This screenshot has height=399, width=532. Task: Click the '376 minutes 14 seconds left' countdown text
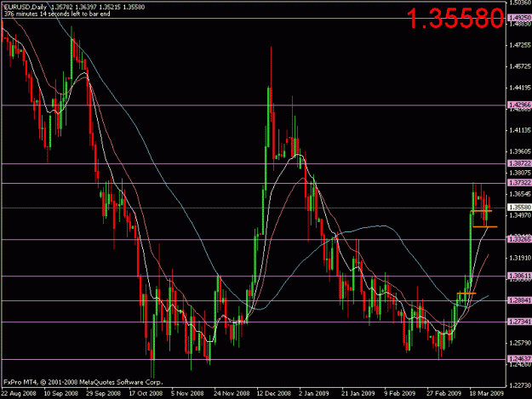pos(57,14)
